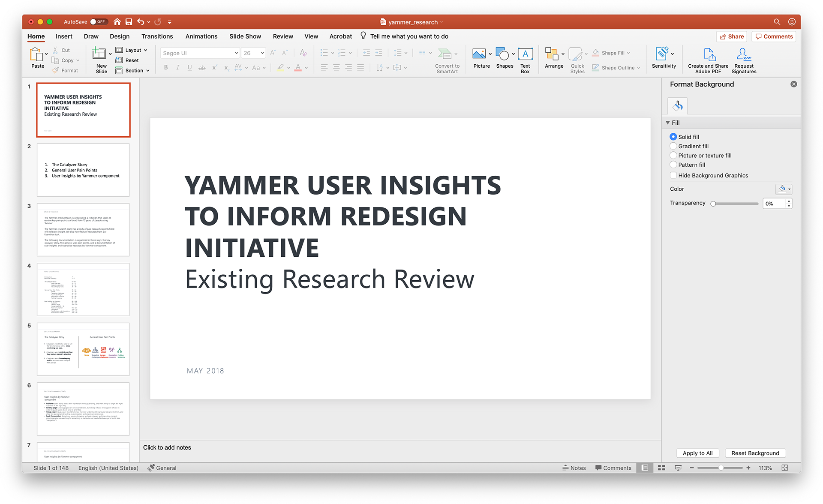This screenshot has width=823, height=504.
Task: Insert a Text Box
Action: tap(525, 60)
